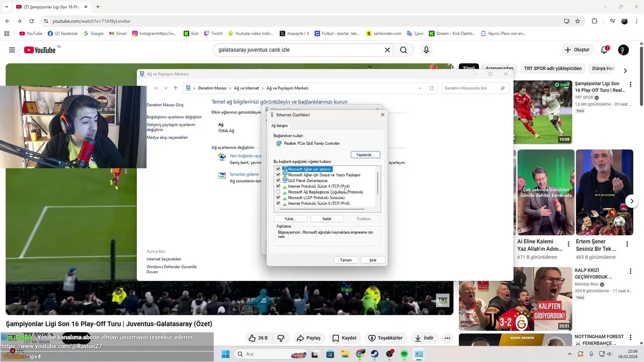Bookmark this page with the star

pyautogui.click(x=578, y=21)
